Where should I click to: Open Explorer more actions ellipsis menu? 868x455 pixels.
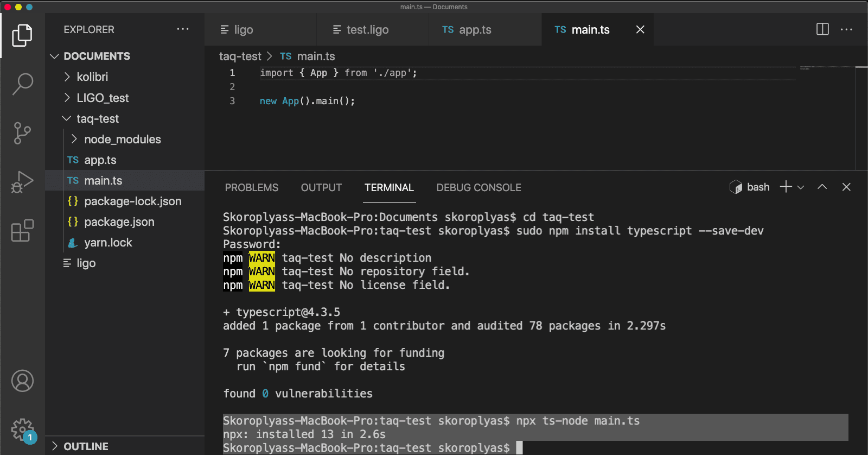183,29
